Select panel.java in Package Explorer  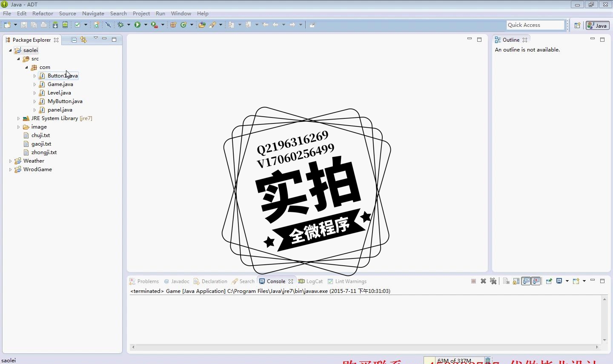60,110
